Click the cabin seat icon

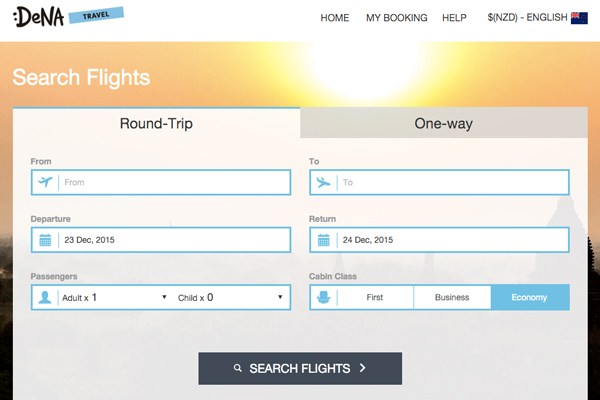point(323,297)
